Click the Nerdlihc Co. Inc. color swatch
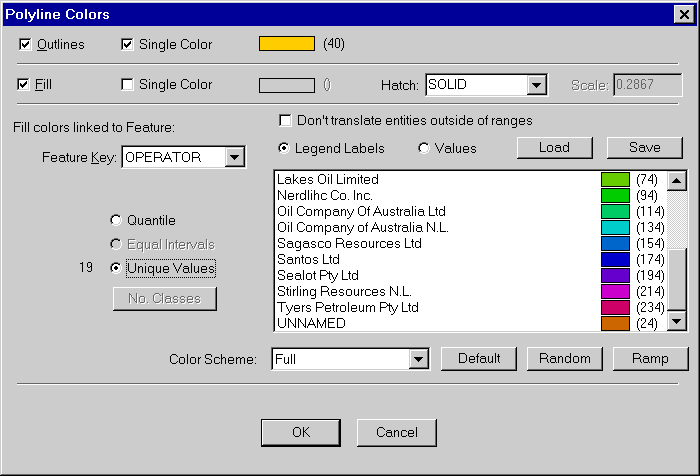Image resolution: width=700 pixels, height=476 pixels. click(615, 196)
